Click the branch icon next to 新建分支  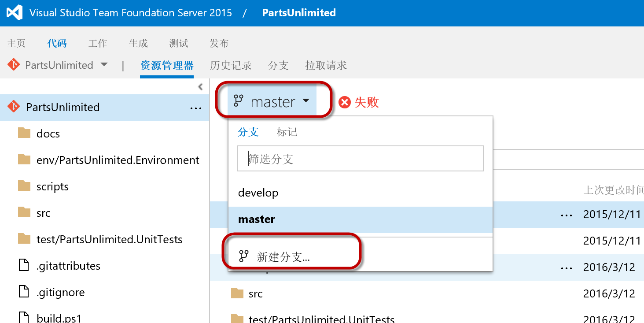(x=244, y=256)
